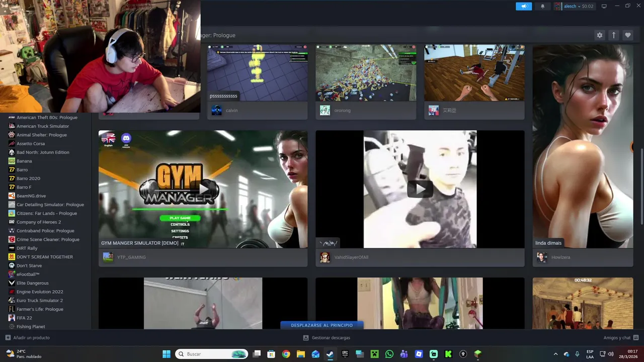Open VahidSlayerOfAll author profile
Viewport: 644px width, 362px height.
(351, 257)
